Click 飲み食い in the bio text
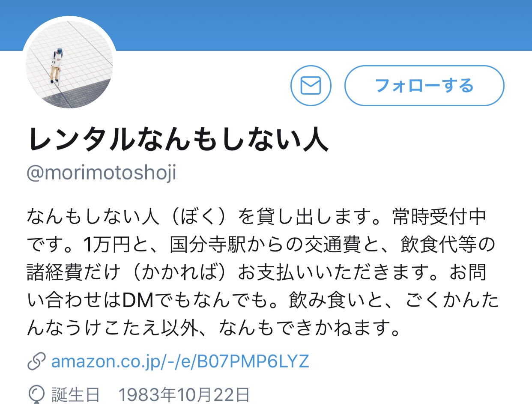The image size is (532, 412). 328,300
